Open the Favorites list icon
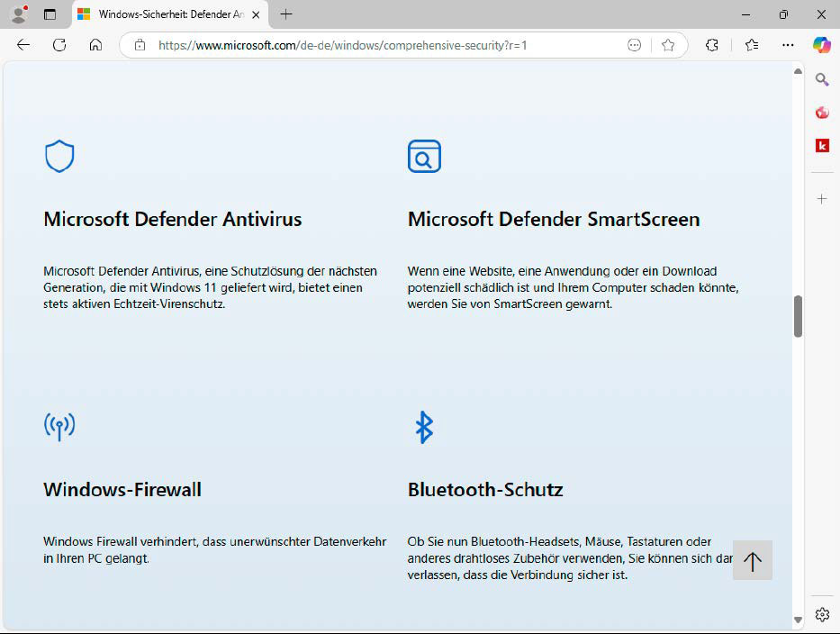Screen dimensions: 840x634 point(752,45)
